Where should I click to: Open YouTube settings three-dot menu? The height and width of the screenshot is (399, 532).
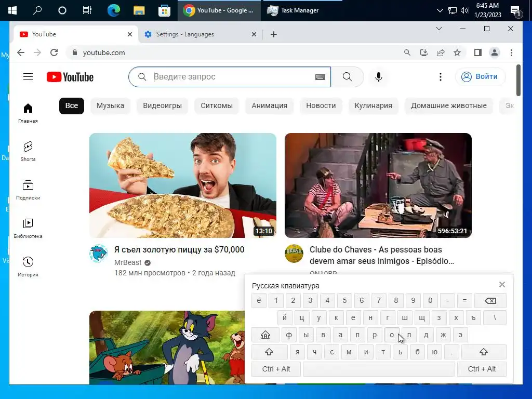click(441, 77)
